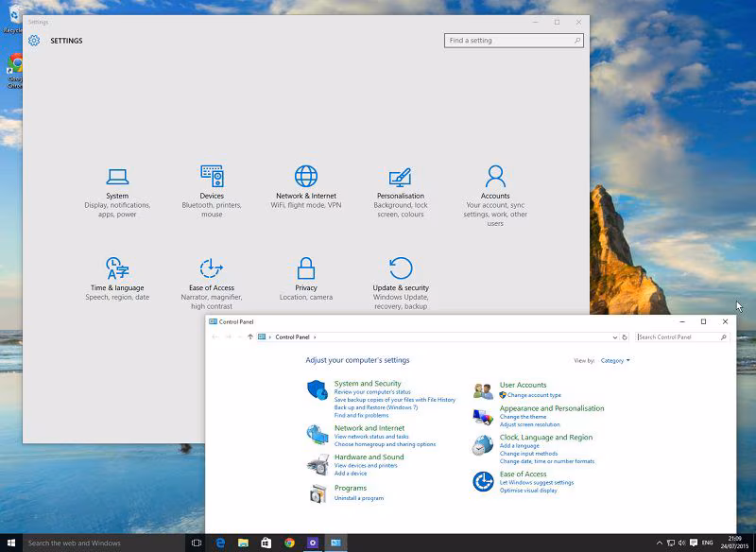Viewport: 756px width, 552px height.
Task: Click the Find a setting search box
Action: pos(508,41)
